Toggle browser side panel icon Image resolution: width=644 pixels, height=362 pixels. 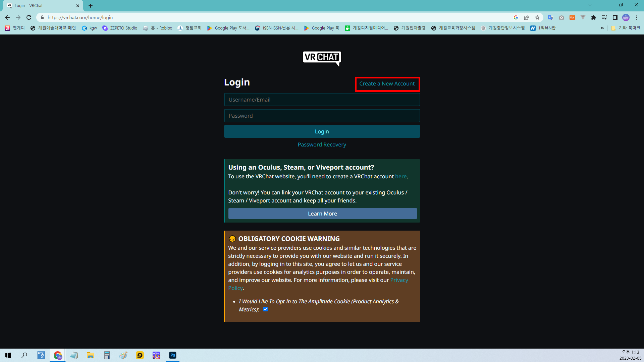point(615,17)
